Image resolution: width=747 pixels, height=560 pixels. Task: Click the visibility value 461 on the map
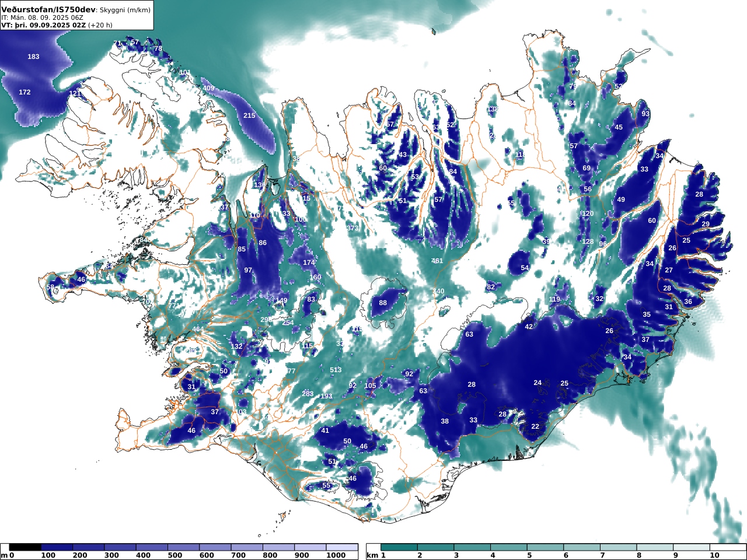437,261
